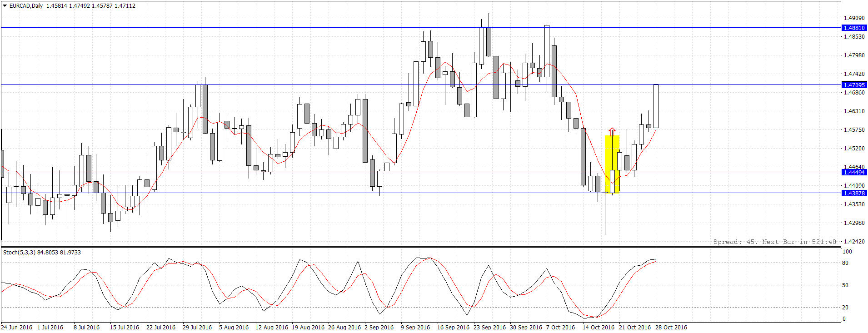
Task: Click the 50 level on stochastic scale
Action: click(845, 285)
